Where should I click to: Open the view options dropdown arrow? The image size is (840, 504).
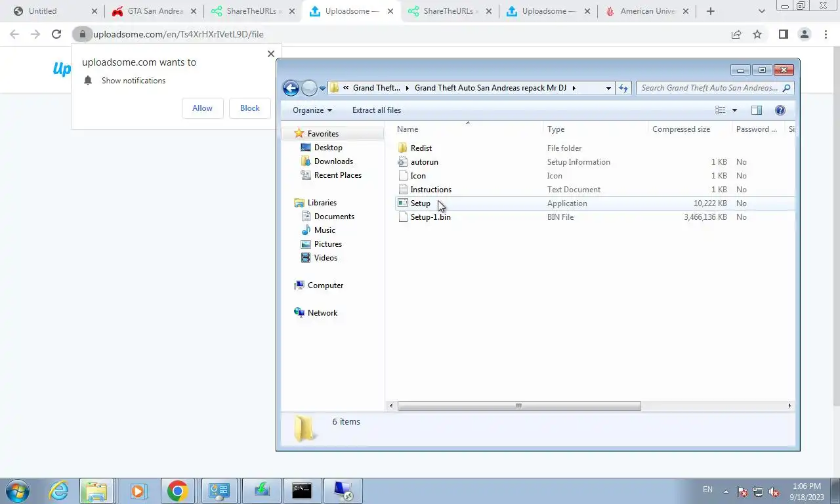(734, 110)
